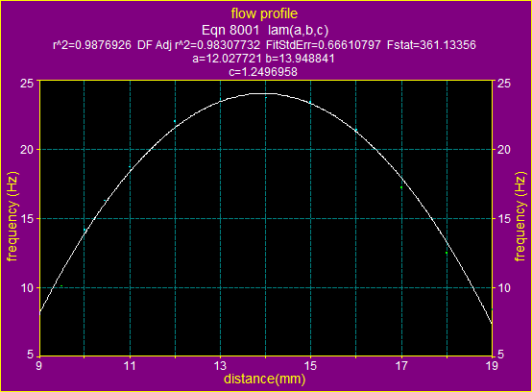
Task: Click the left y-axis tick label 20
Action: click(x=27, y=149)
